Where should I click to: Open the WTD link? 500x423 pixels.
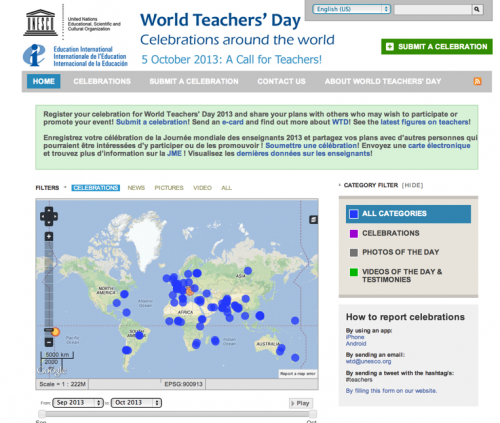340,122
